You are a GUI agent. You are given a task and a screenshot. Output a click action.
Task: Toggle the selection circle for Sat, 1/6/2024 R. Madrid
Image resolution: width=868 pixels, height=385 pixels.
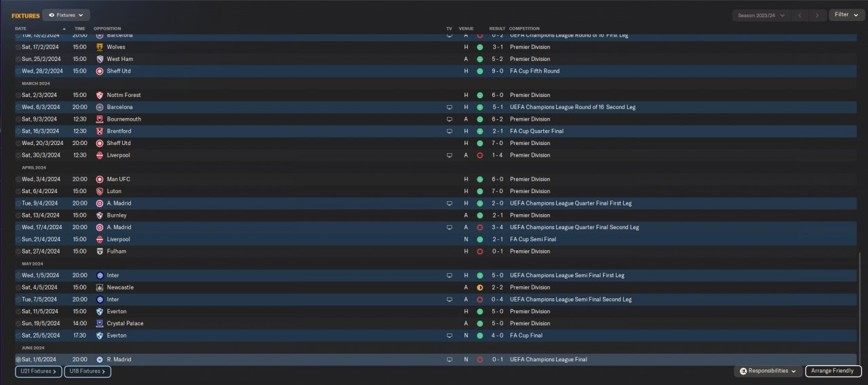(18, 359)
